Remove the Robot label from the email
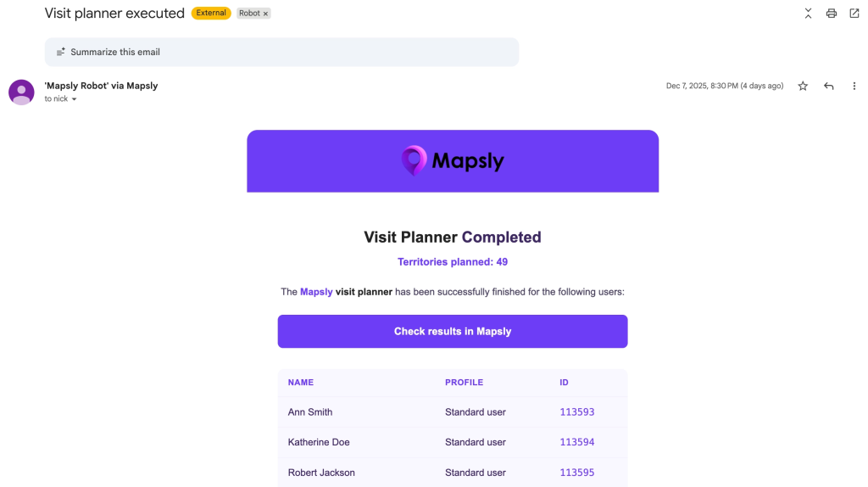This screenshot has width=868, height=487. [x=265, y=14]
